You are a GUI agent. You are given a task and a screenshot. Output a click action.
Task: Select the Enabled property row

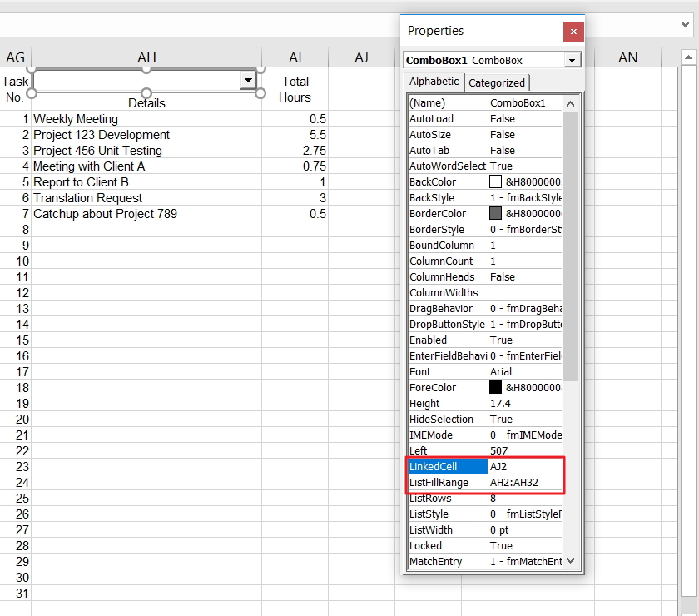coord(484,340)
